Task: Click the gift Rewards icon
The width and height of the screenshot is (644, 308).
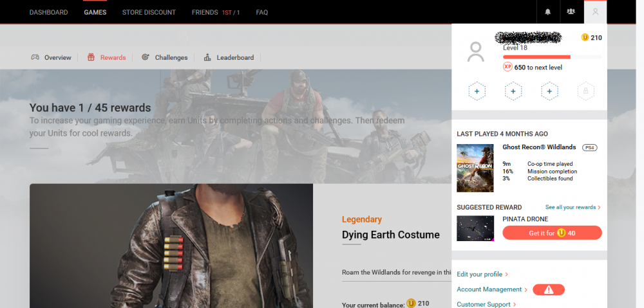Action: pyautogui.click(x=91, y=57)
